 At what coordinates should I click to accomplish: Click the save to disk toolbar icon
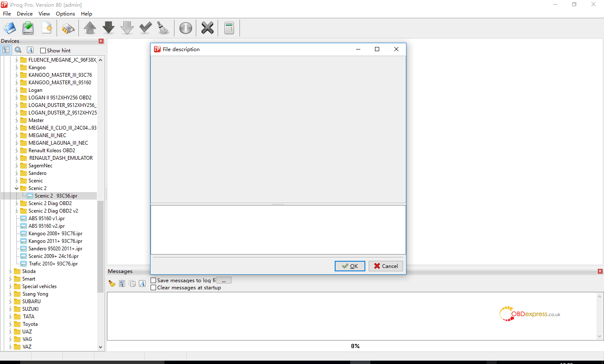tap(28, 28)
